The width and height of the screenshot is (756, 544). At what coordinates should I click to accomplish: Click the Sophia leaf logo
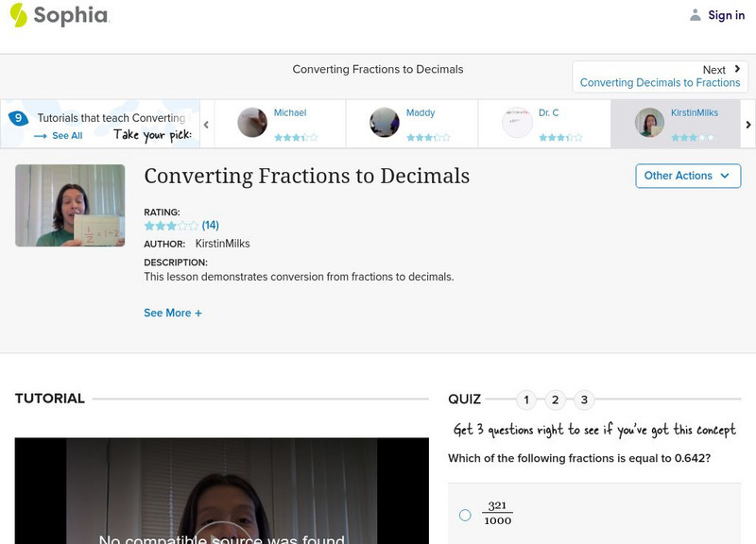coord(19,15)
